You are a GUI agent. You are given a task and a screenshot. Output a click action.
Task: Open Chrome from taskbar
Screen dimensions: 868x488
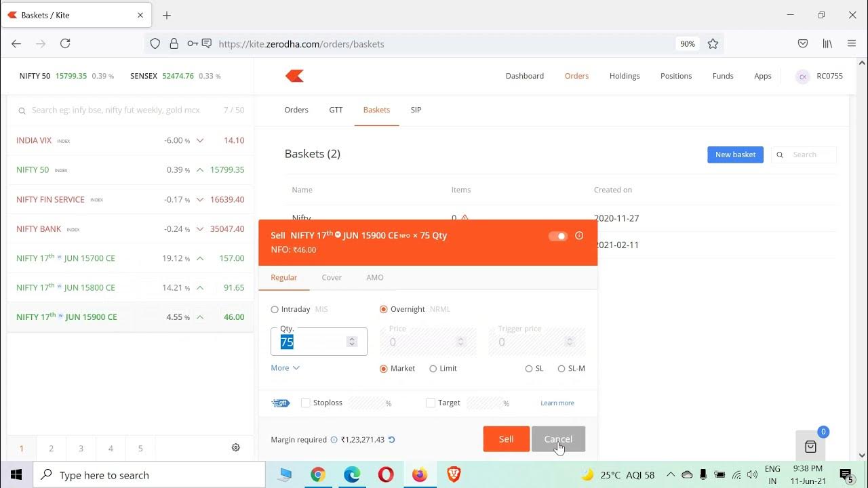(x=318, y=475)
